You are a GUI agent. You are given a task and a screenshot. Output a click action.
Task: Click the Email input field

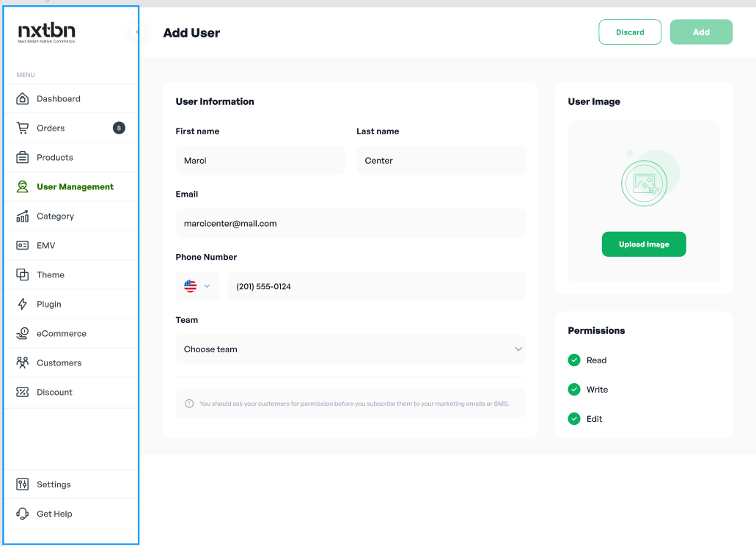coord(351,224)
